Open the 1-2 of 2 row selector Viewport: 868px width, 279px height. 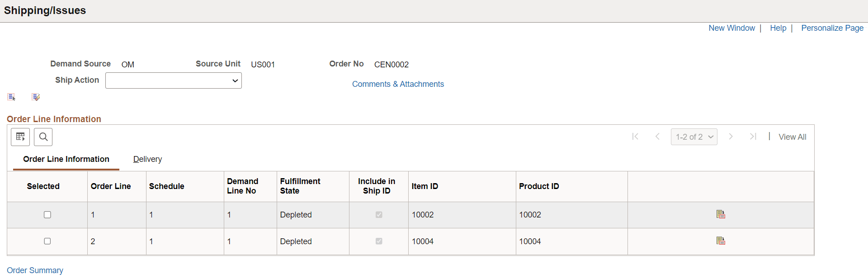click(x=694, y=137)
